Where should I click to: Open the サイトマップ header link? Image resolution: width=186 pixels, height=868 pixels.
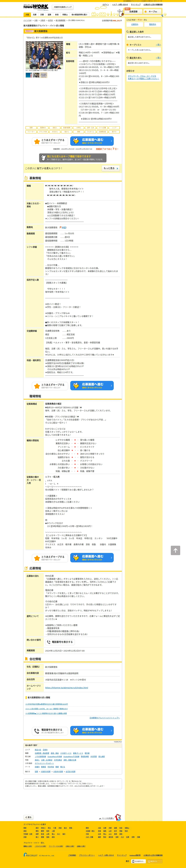click(x=136, y=5)
